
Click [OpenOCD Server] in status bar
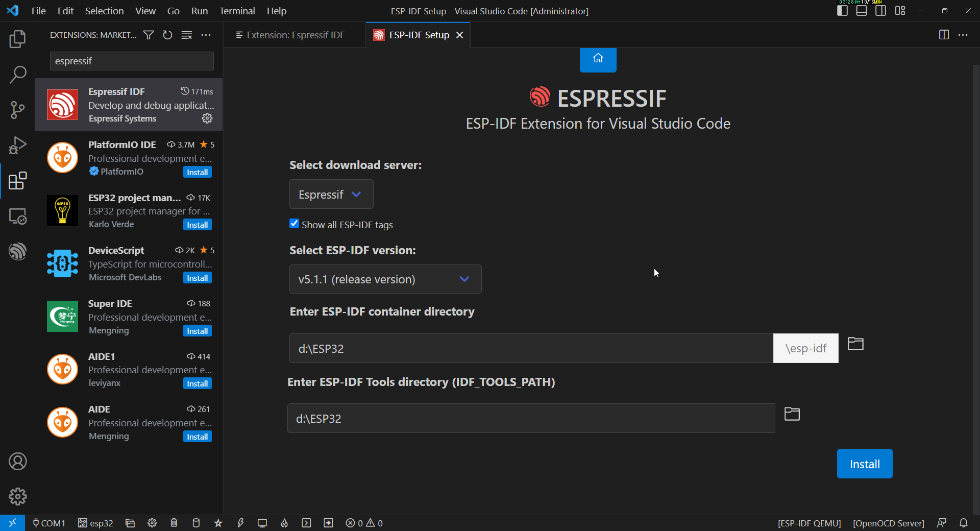[x=888, y=523]
